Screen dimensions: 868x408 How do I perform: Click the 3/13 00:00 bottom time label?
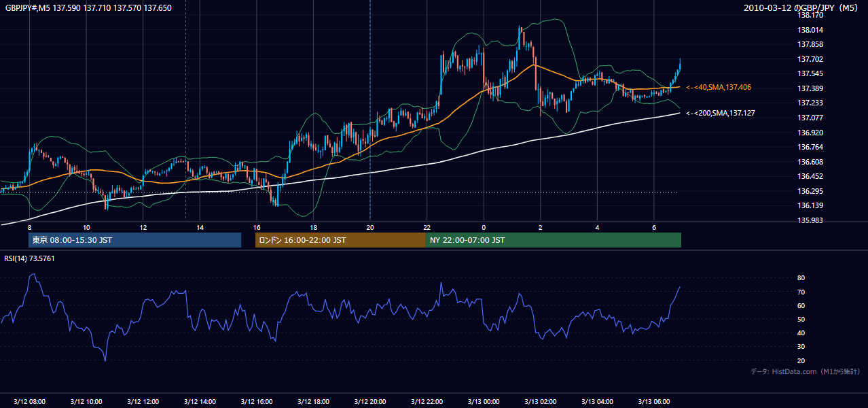pos(483,402)
